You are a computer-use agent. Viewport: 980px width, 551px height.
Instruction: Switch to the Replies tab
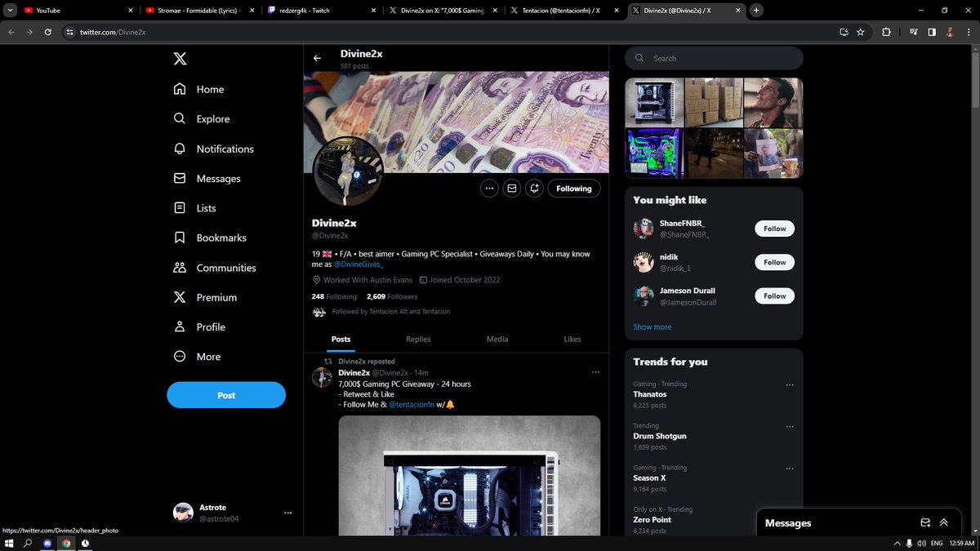(x=418, y=339)
